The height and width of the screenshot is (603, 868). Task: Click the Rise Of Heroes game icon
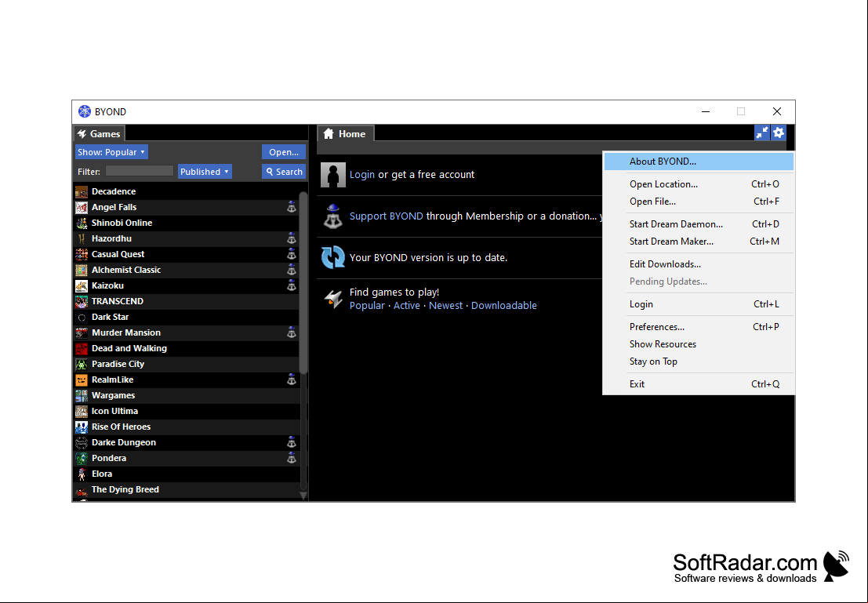pos(82,427)
